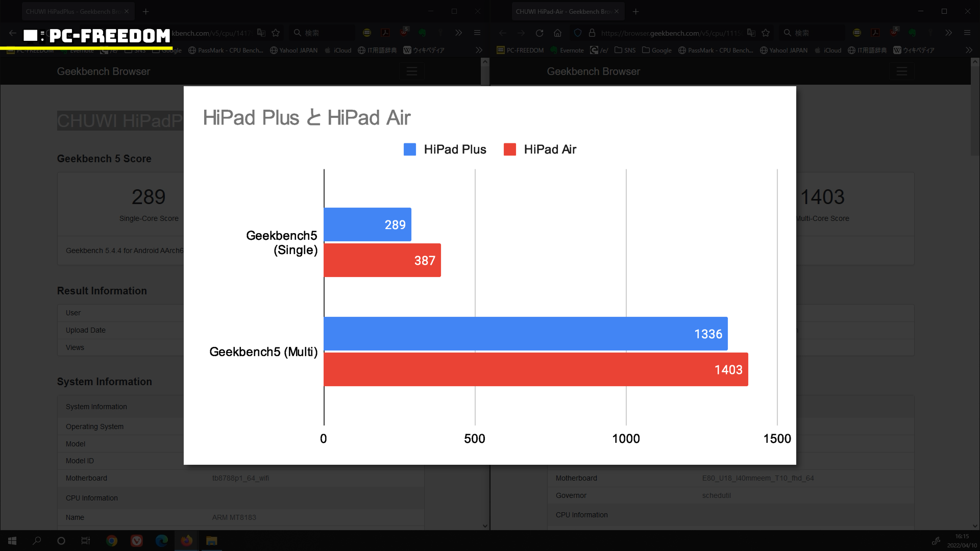Toggle the bookmark star in the right address bar
980x551 pixels.
766,33
